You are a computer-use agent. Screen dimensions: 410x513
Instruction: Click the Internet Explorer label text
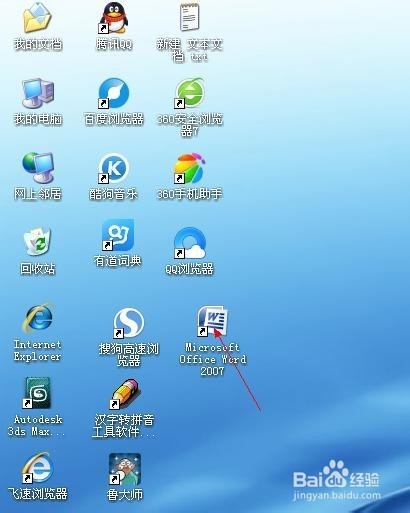click(x=37, y=350)
